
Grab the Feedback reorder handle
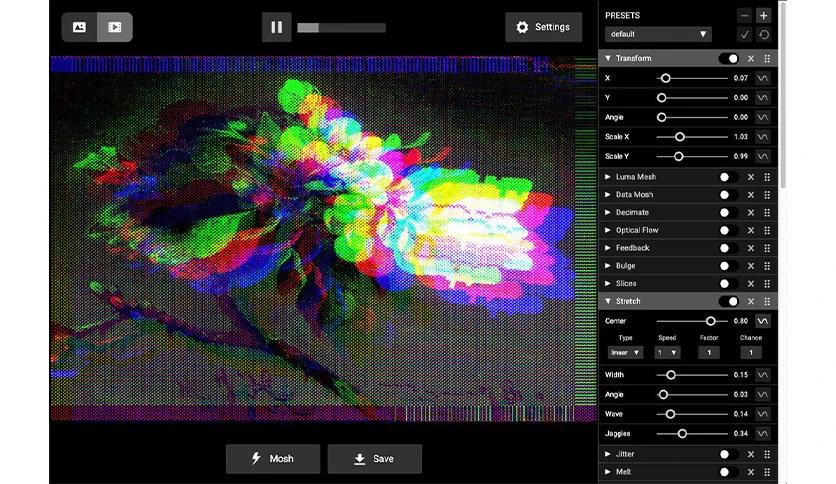(x=767, y=248)
